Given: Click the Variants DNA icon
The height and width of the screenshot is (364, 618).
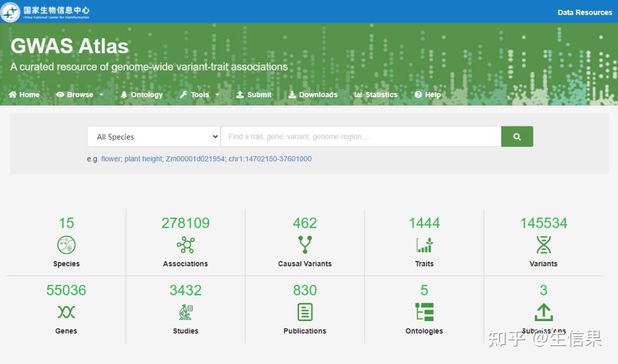Looking at the screenshot, I should [544, 245].
